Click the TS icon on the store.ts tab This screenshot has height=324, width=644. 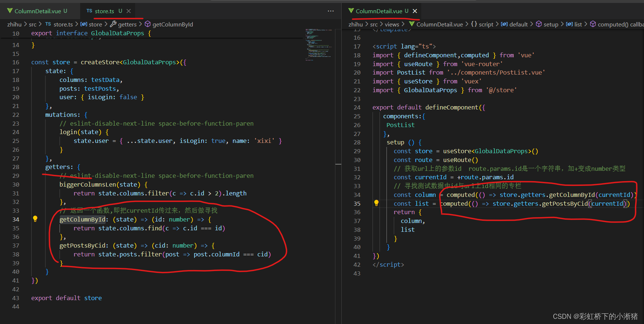[x=89, y=11]
